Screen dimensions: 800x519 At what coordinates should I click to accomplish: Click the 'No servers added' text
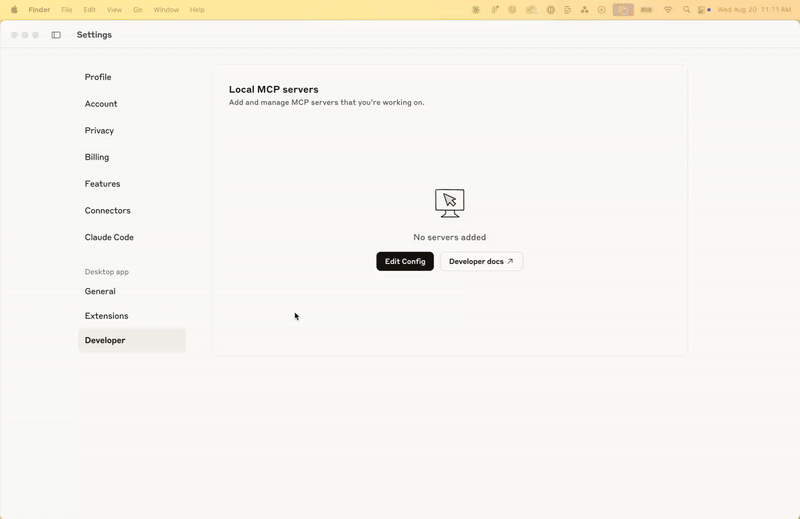[x=449, y=237]
